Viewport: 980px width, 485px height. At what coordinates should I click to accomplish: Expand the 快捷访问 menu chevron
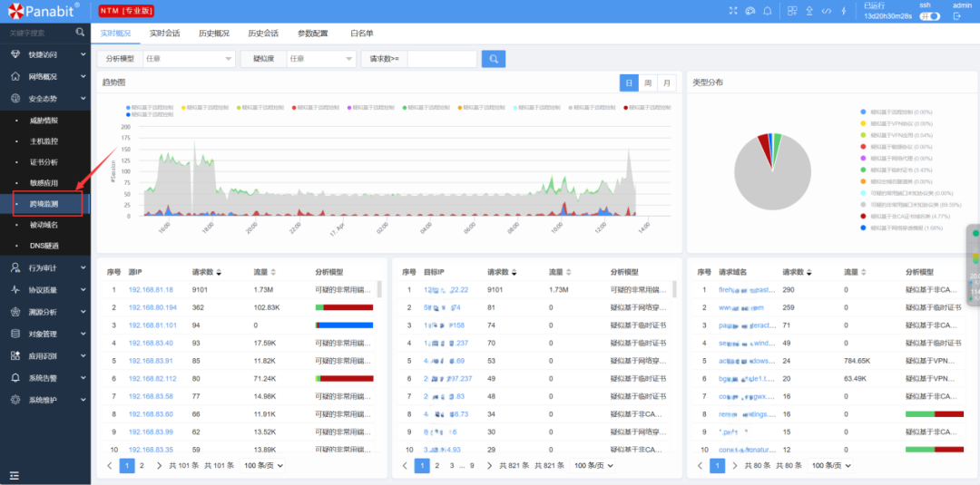pyautogui.click(x=83, y=54)
